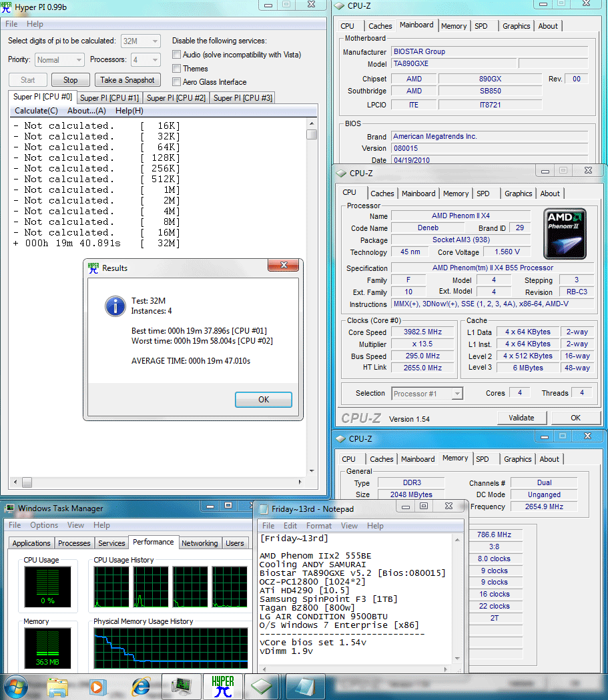608x700 pixels.
Task: Open Internet Explorer from the taskbar
Action: (x=141, y=687)
